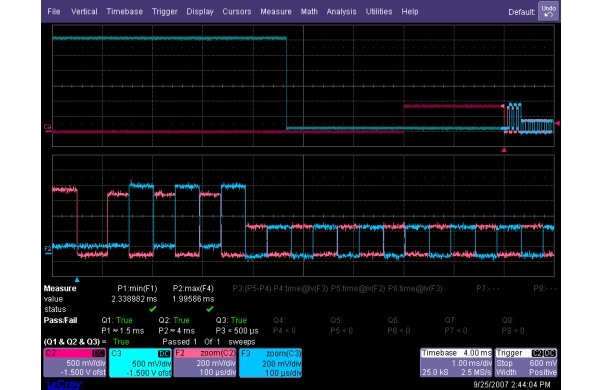Open the Vertical menu
Viewport: 600px width, 390px height.
coord(84,11)
